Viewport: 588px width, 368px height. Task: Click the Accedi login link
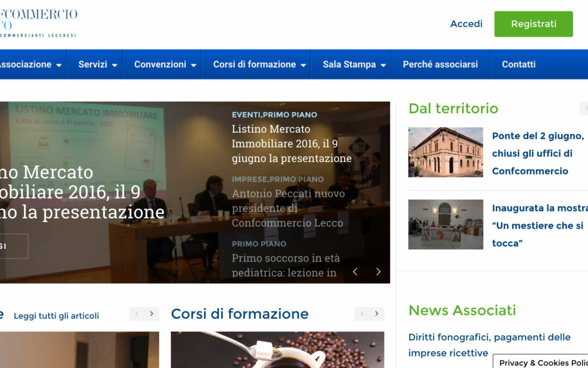click(x=466, y=24)
